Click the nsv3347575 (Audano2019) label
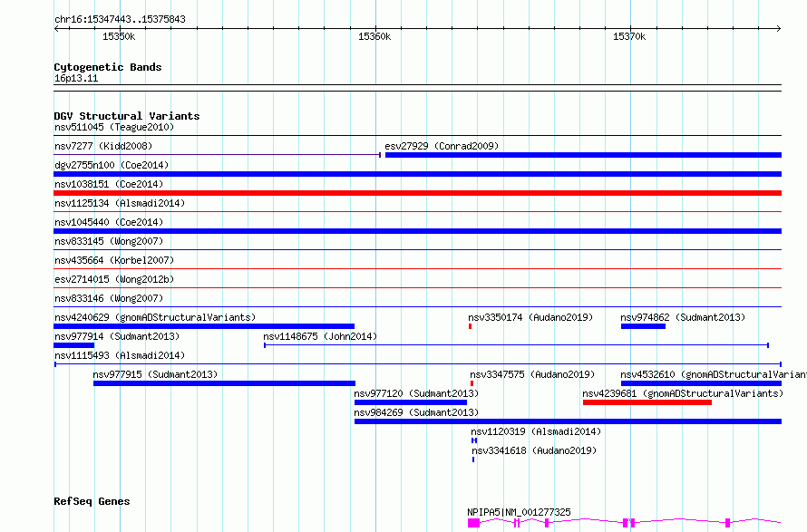807x532 pixels. tap(532, 374)
